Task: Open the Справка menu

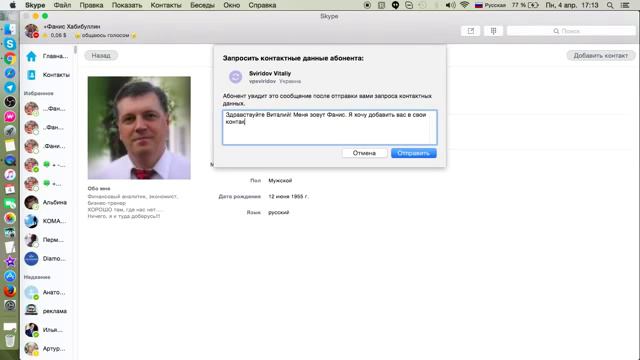Action: click(x=262, y=5)
